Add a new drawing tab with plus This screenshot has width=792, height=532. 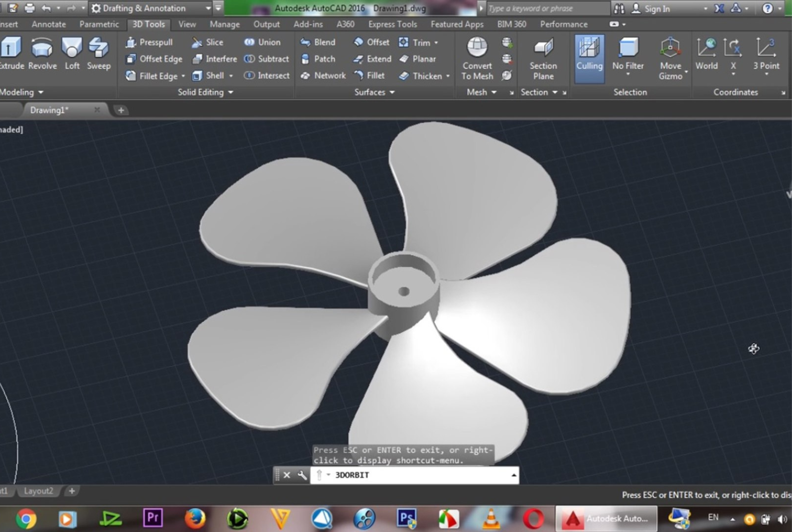121,110
